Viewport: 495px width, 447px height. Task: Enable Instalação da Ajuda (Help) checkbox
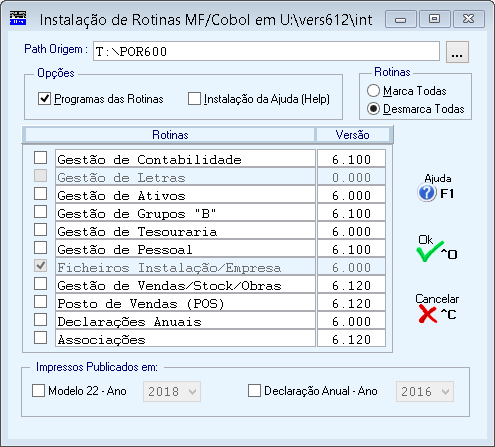tap(194, 99)
